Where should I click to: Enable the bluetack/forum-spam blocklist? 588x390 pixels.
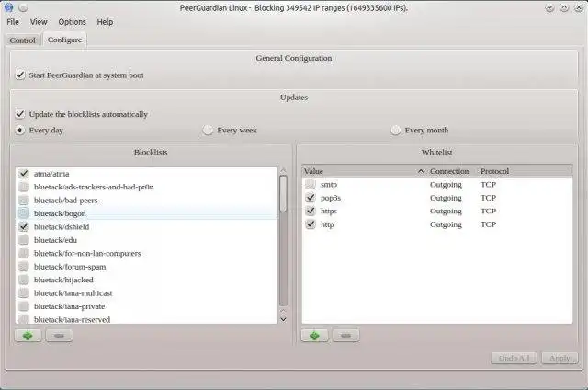(x=24, y=267)
